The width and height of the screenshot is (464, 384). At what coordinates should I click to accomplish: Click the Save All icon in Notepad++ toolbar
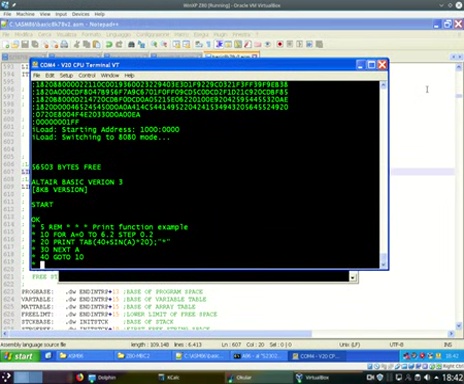point(35,44)
